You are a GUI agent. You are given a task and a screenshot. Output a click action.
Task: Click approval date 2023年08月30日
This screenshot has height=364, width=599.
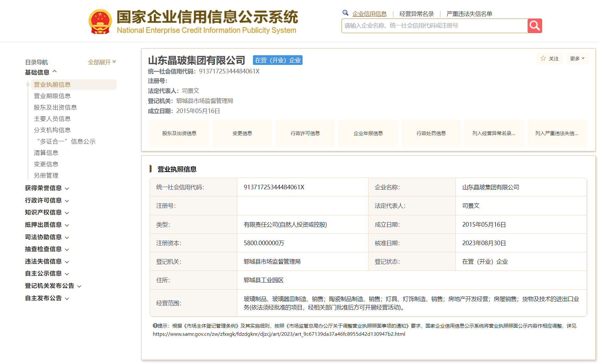point(484,243)
